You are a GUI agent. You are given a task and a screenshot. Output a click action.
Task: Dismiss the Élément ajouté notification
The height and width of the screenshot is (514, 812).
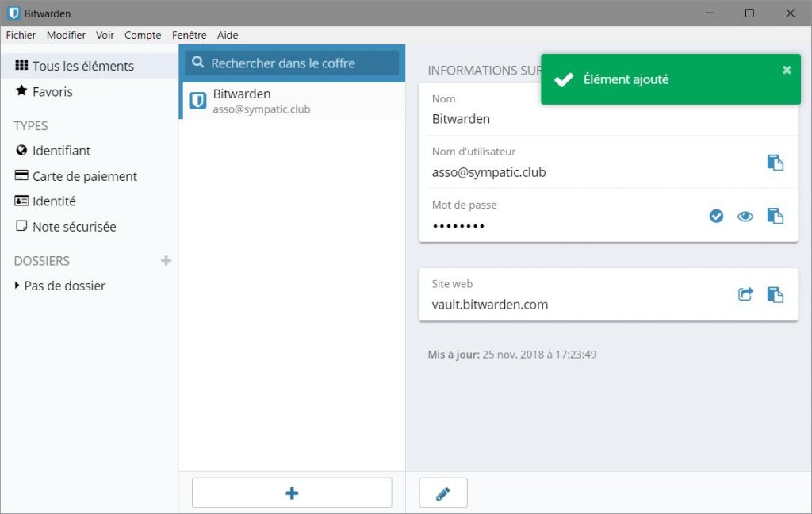coord(787,70)
